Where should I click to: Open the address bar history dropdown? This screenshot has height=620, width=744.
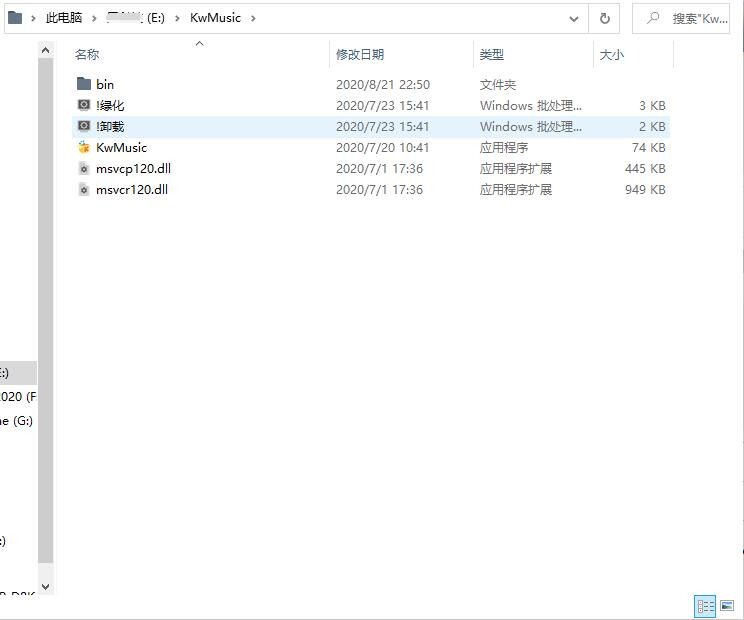(x=574, y=18)
